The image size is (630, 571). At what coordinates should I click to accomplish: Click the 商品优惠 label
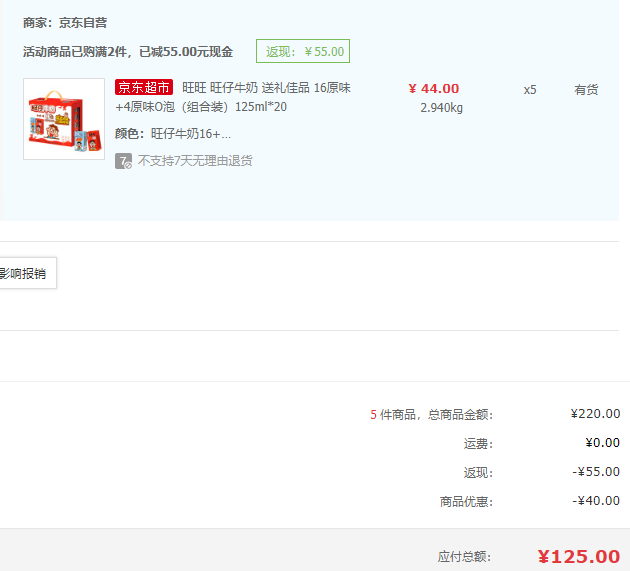point(466,501)
